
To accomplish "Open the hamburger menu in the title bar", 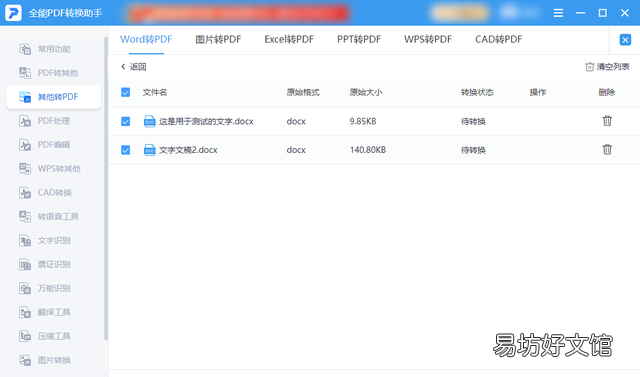I will [x=558, y=13].
